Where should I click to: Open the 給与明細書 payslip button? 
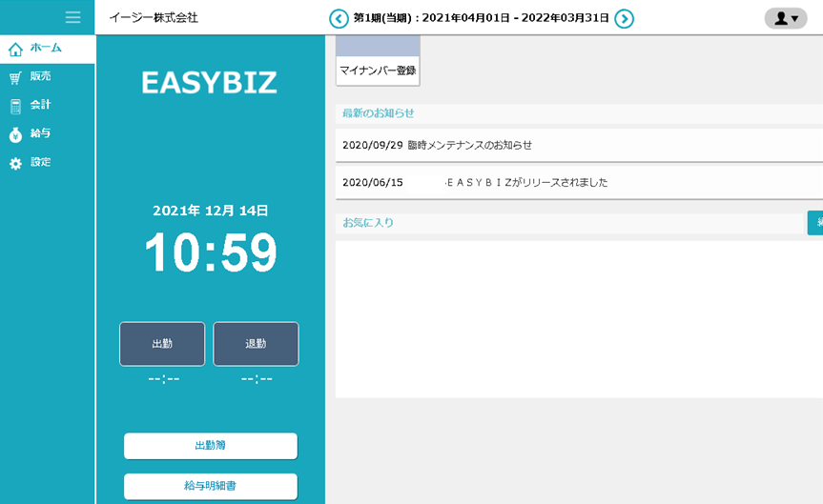tap(210, 486)
